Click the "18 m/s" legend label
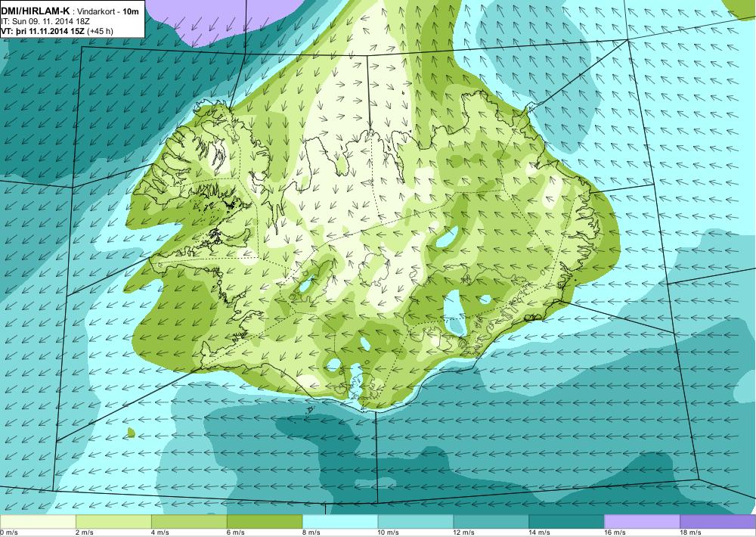The image size is (756, 537). pyautogui.click(x=691, y=532)
